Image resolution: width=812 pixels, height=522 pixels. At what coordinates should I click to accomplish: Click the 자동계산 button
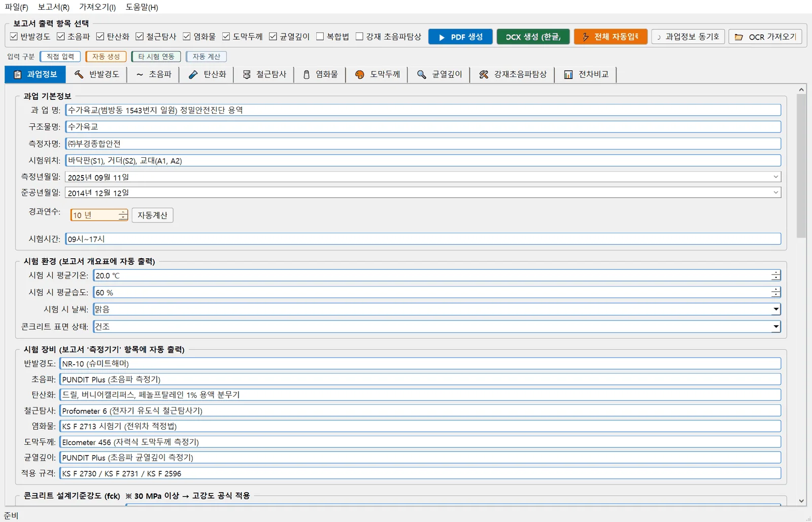(152, 215)
